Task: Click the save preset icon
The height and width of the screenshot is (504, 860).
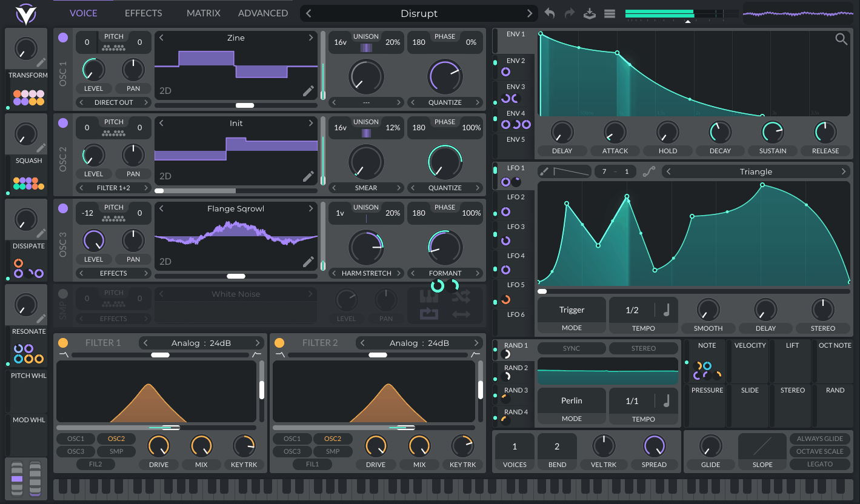Action: point(590,13)
